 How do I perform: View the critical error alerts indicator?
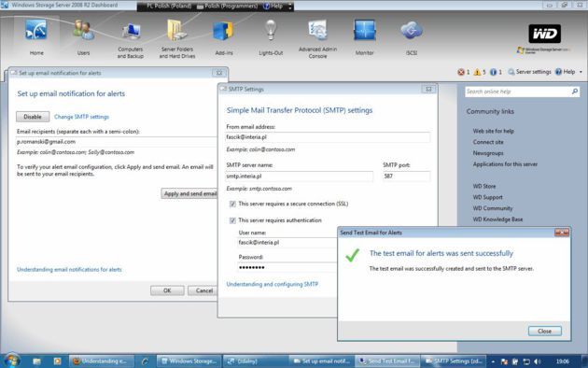[x=464, y=72]
